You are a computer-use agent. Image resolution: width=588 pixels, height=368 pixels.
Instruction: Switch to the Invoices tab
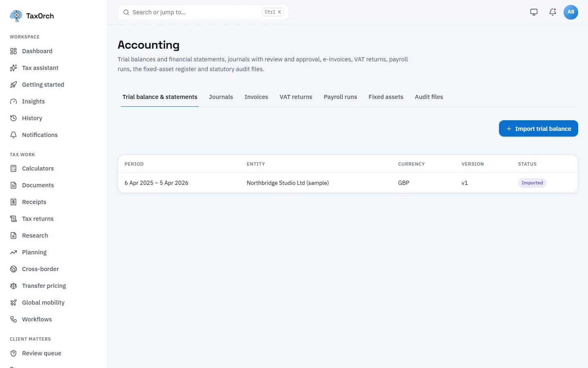(x=256, y=97)
